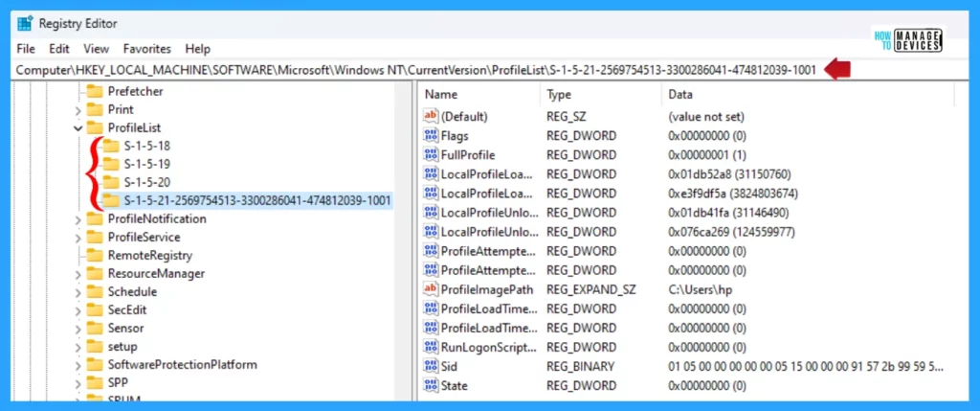Image resolution: width=980 pixels, height=411 pixels.
Task: Select the Print folder icon
Action: point(95,109)
